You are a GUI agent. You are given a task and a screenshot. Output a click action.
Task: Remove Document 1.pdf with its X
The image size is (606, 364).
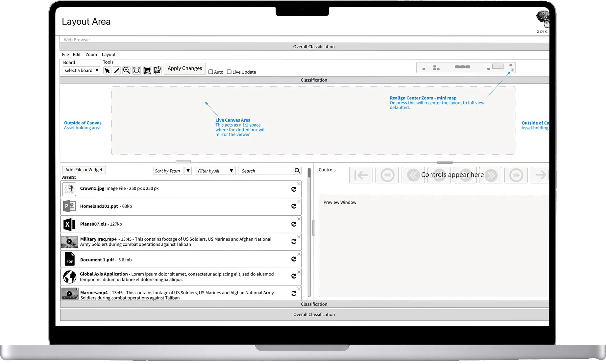point(299,254)
